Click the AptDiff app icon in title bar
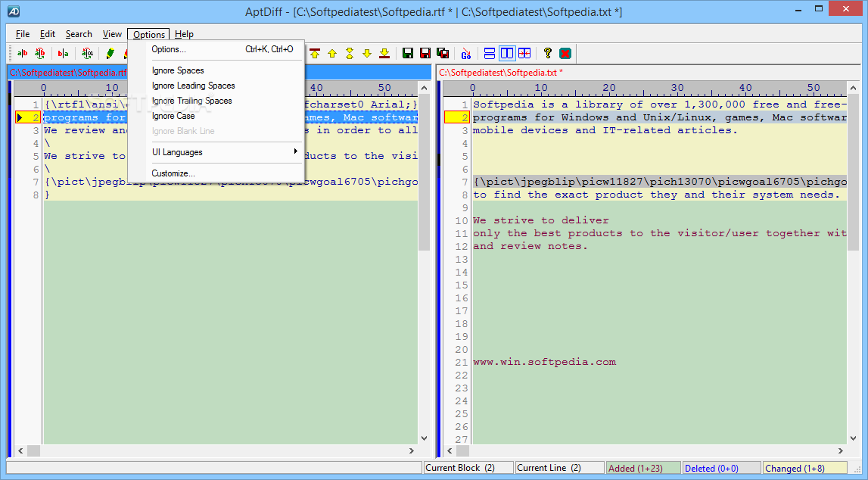The width and height of the screenshot is (868, 480). tap(14, 11)
